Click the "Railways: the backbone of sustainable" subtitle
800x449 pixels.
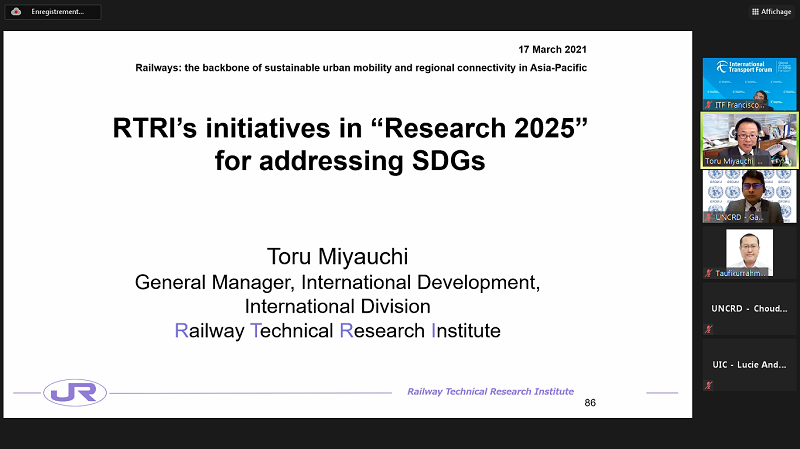(x=361, y=68)
